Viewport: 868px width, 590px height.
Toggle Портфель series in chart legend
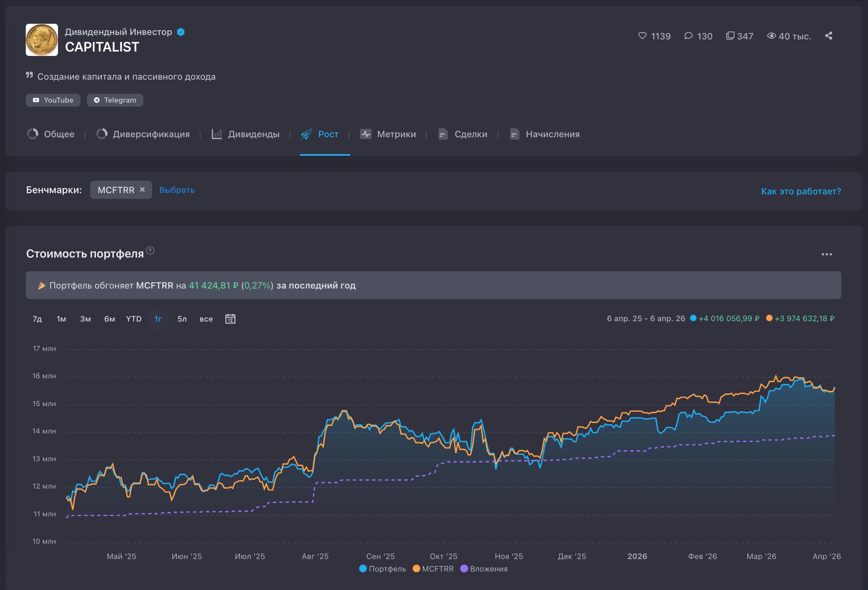[x=382, y=569]
